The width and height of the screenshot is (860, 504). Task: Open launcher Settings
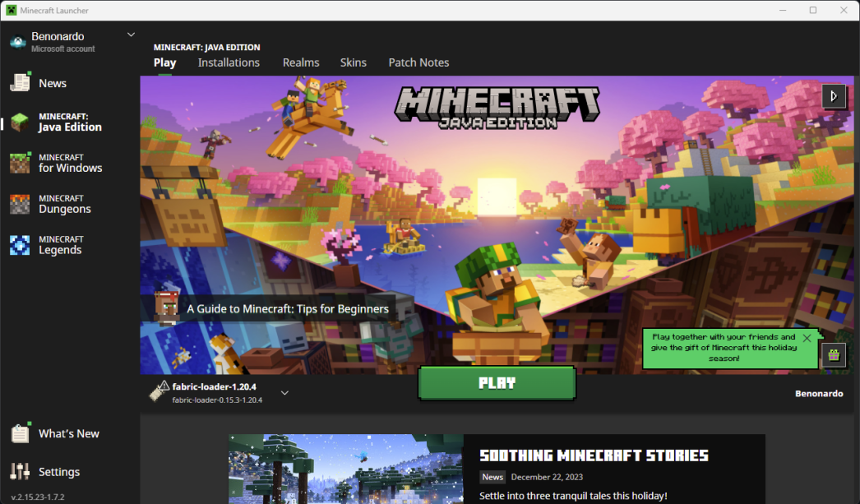59,471
